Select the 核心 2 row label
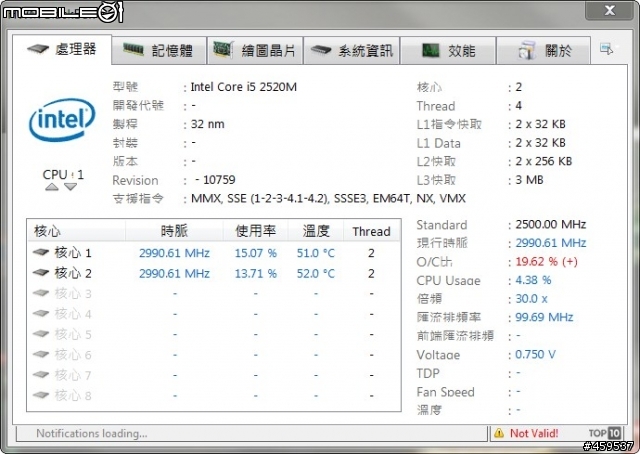Image resolution: width=640 pixels, height=454 pixels. tap(73, 273)
